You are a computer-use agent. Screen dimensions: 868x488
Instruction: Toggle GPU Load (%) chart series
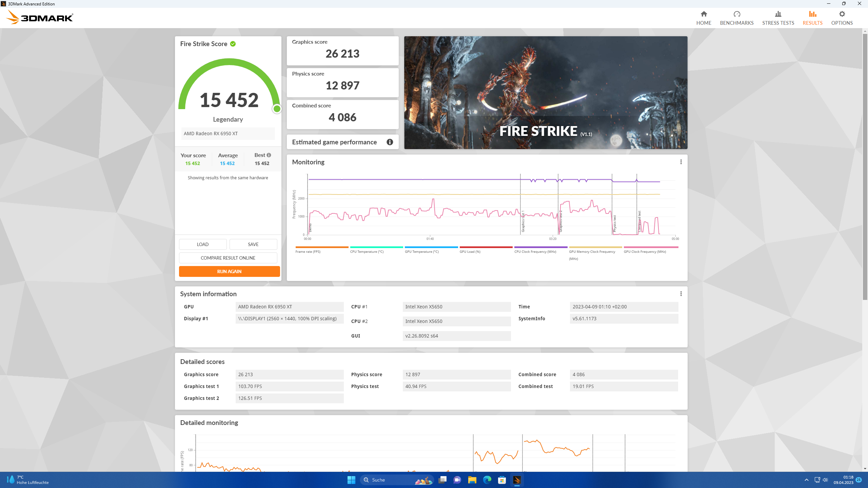point(470,251)
